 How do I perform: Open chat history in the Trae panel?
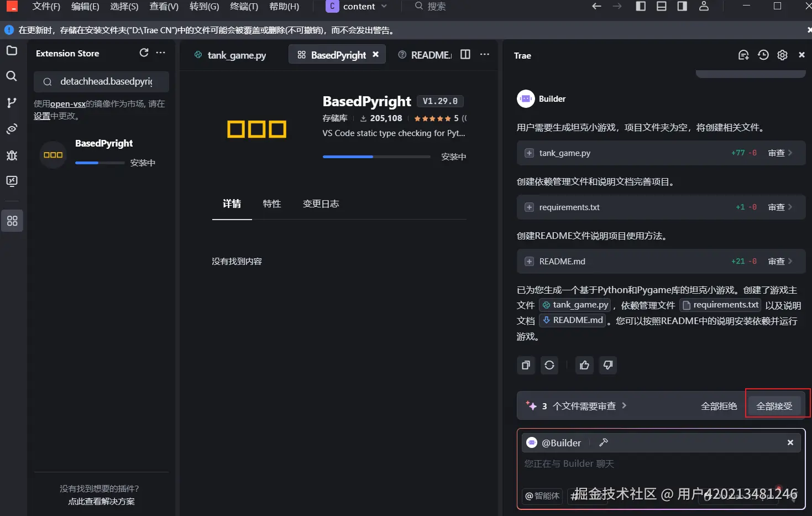point(763,55)
